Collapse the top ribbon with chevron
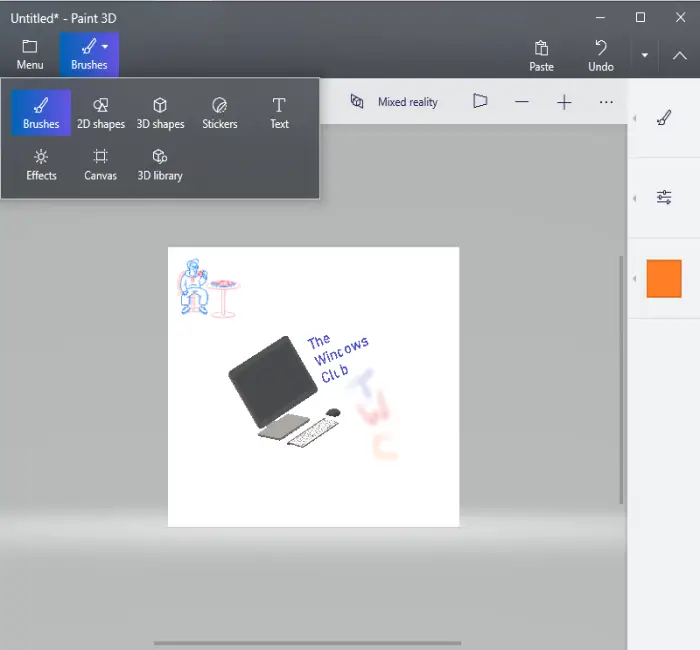 pyautogui.click(x=680, y=55)
